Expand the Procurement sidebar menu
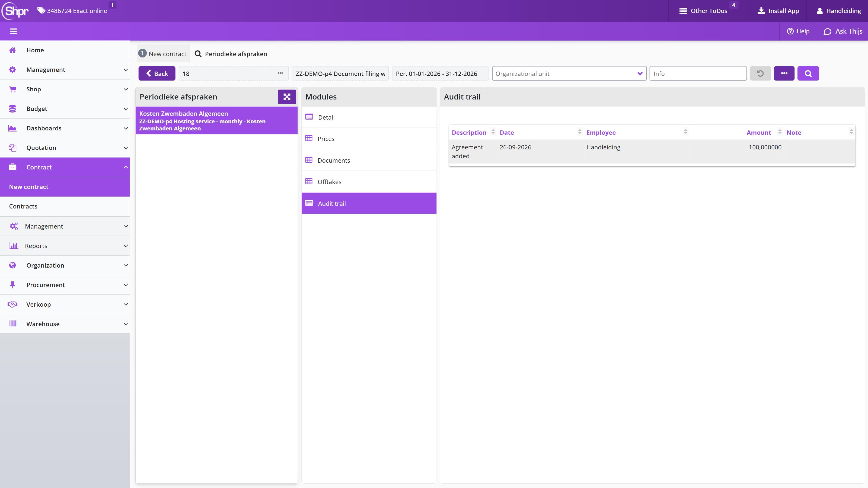 [65, 285]
